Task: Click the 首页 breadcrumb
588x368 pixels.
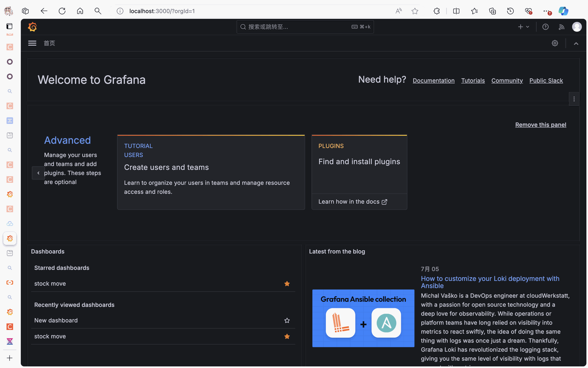Action: 49,43
